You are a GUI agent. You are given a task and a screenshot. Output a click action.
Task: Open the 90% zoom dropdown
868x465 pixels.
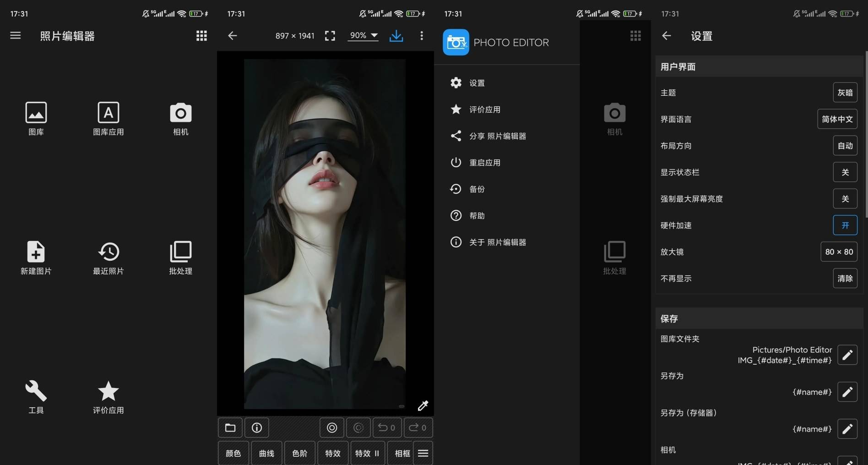[x=363, y=36]
